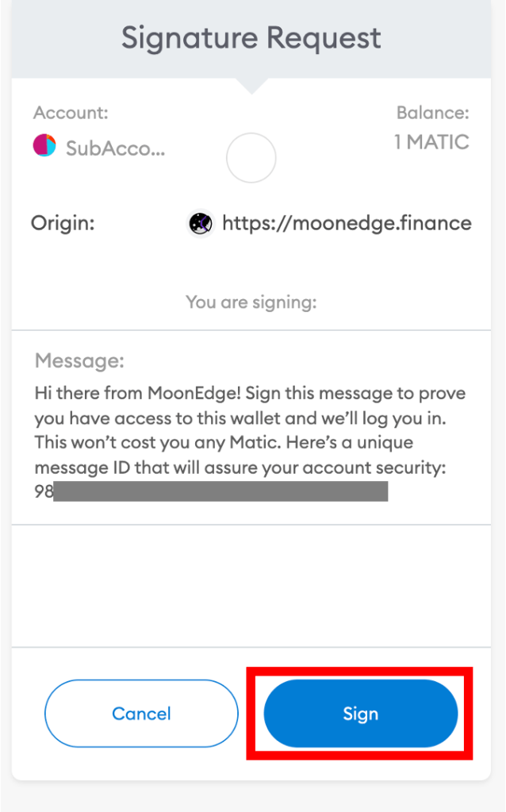Click the Balance: label

[x=433, y=113]
